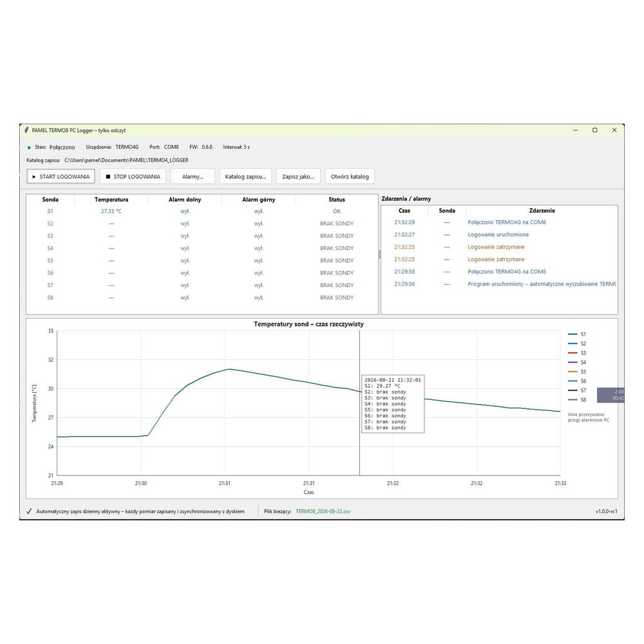Click BRAK SONDY status for S8

click(337, 298)
